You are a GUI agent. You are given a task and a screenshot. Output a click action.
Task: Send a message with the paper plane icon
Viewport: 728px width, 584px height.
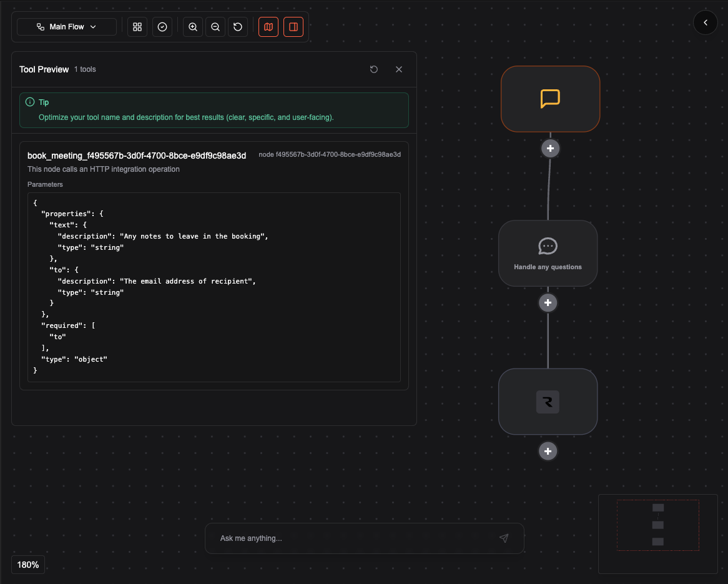pos(504,538)
